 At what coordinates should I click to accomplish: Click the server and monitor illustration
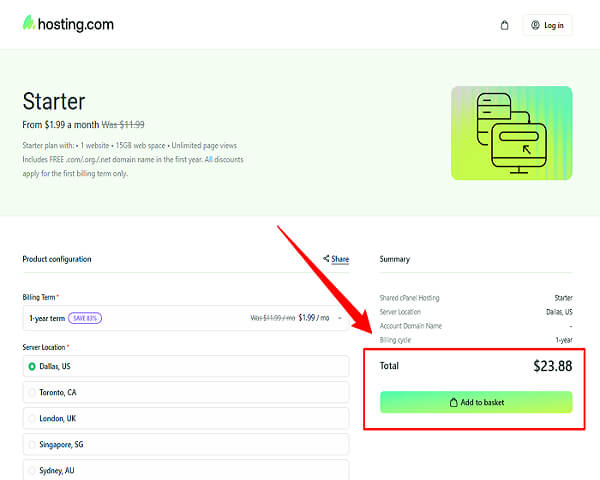coord(511,132)
